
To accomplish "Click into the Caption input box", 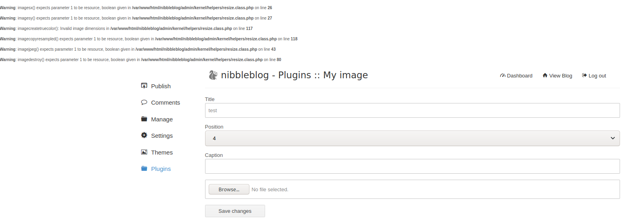I will point(412,166).
